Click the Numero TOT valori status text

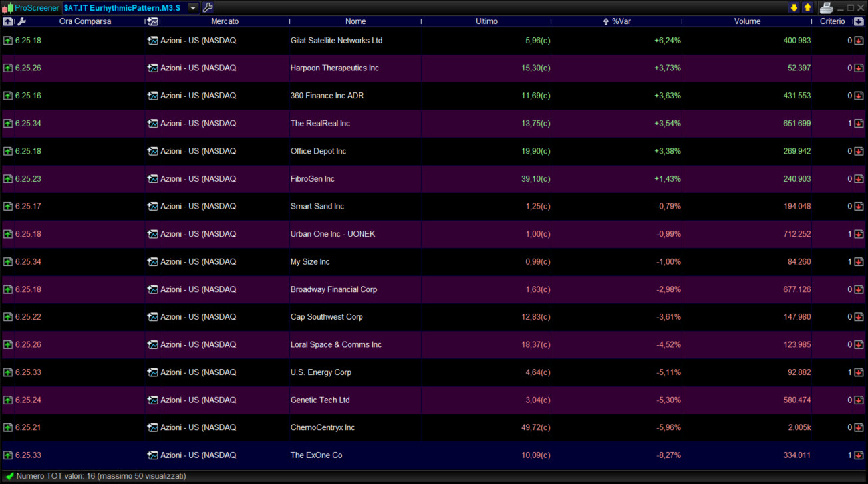click(101, 476)
